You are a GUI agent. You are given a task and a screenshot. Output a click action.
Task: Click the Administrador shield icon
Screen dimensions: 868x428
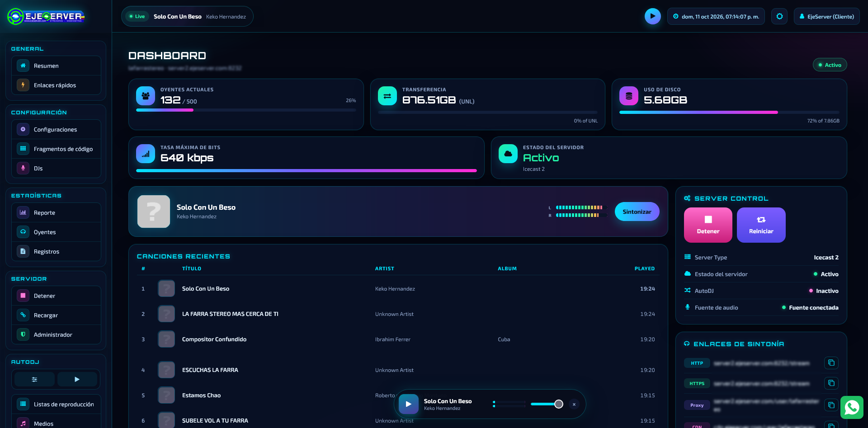[x=23, y=334]
